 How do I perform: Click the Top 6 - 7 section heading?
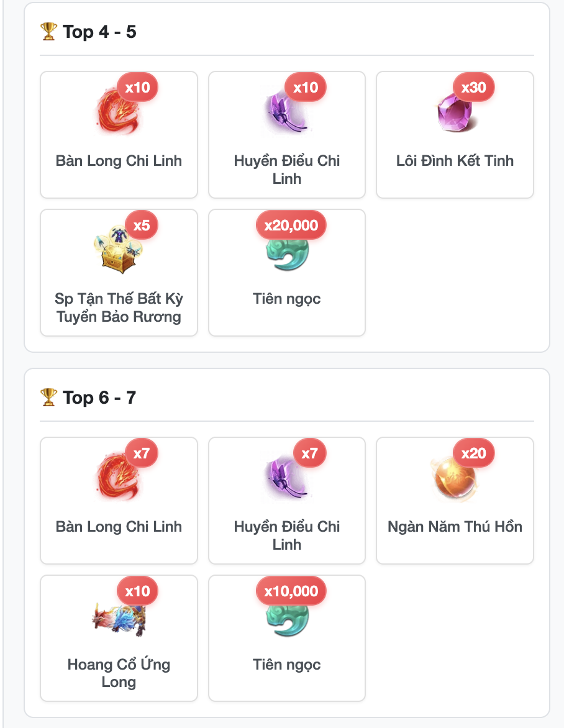tap(99, 398)
